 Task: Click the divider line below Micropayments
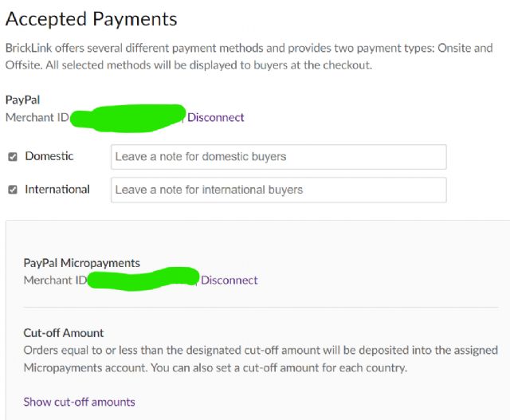click(x=261, y=307)
